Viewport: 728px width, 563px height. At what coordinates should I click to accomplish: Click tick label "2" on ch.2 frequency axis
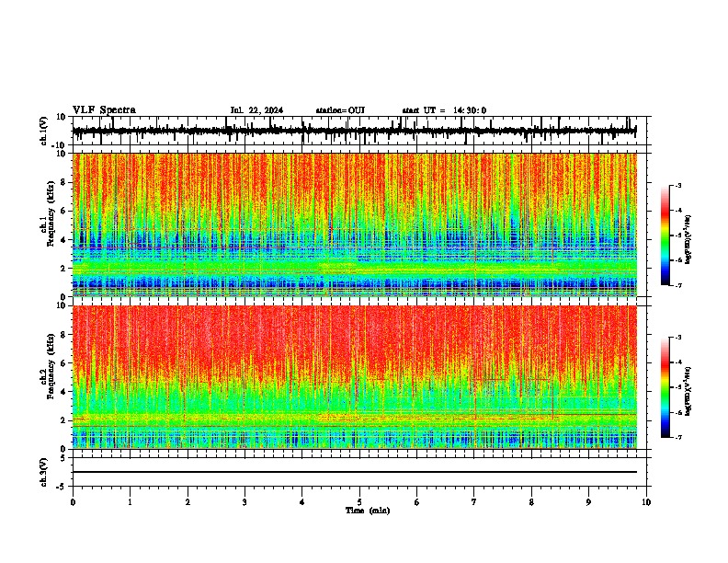tap(63, 420)
